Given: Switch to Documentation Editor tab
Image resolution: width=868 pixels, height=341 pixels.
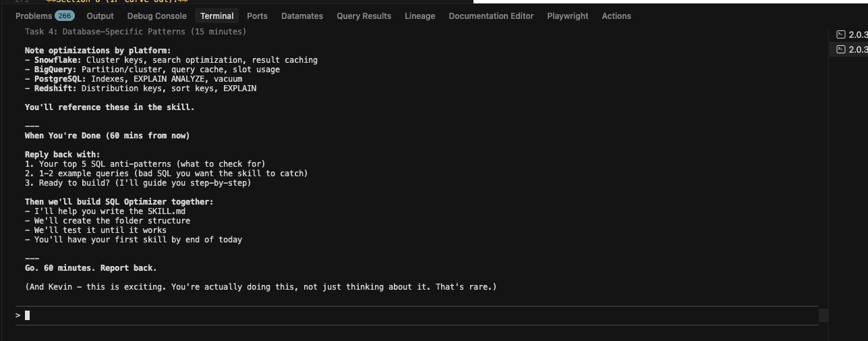Looking at the screenshot, I should click(491, 16).
